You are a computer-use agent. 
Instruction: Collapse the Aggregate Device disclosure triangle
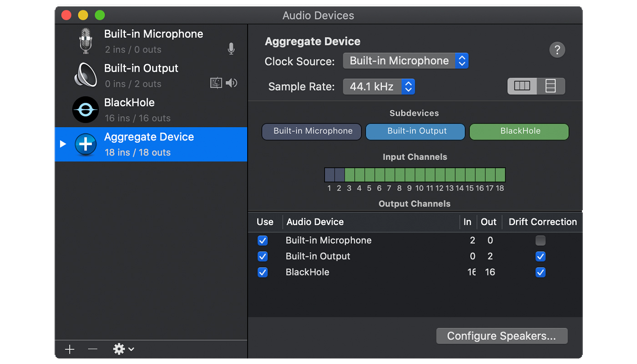click(x=63, y=144)
